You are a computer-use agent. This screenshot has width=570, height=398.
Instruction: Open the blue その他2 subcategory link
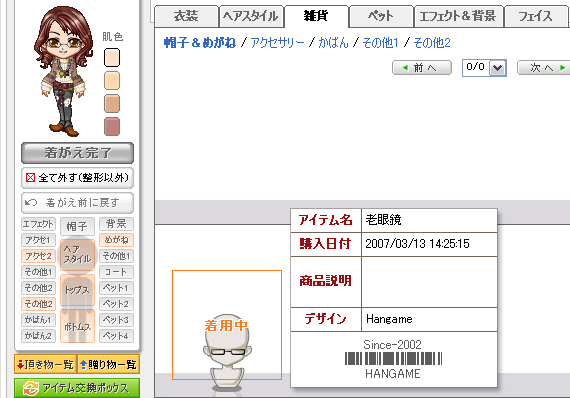pyautogui.click(x=432, y=43)
